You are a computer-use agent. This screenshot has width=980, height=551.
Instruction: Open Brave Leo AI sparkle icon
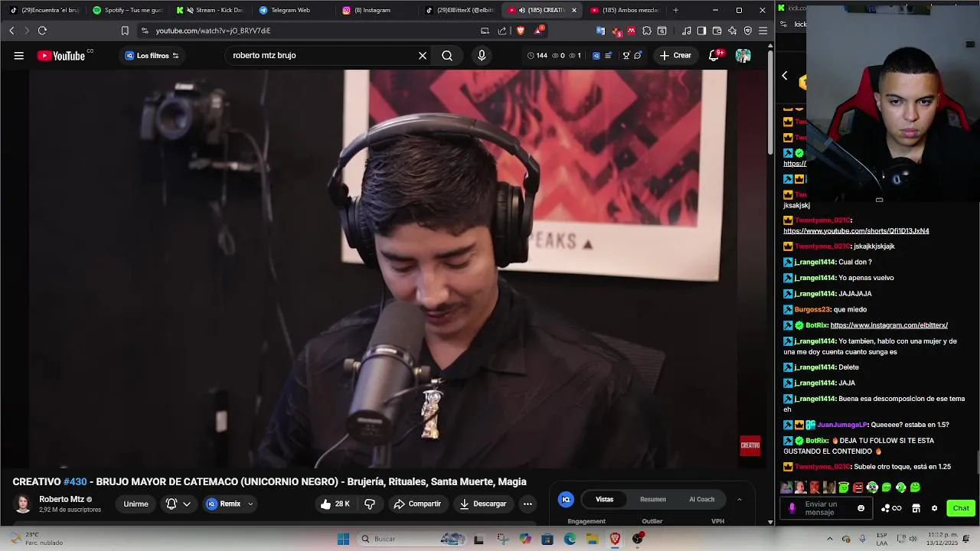(x=732, y=31)
